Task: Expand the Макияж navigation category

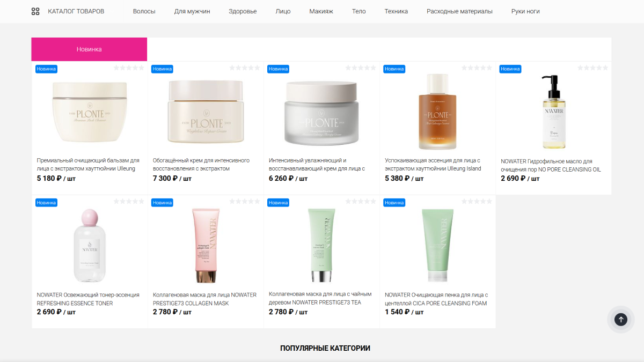Action: pyautogui.click(x=321, y=11)
